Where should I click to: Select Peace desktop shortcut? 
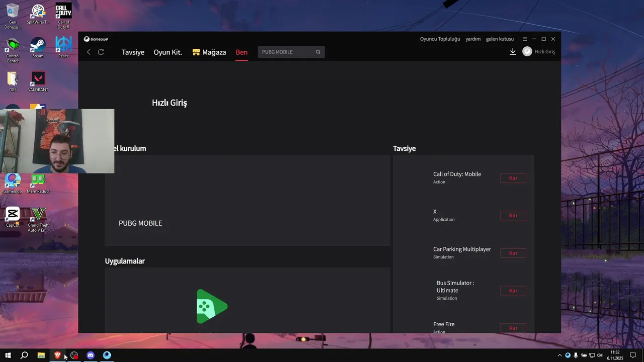[x=63, y=48]
